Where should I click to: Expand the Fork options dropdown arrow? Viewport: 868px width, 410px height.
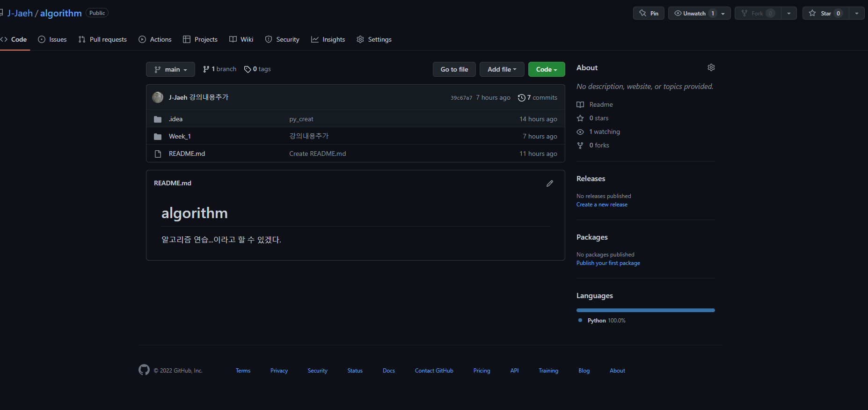coord(789,13)
